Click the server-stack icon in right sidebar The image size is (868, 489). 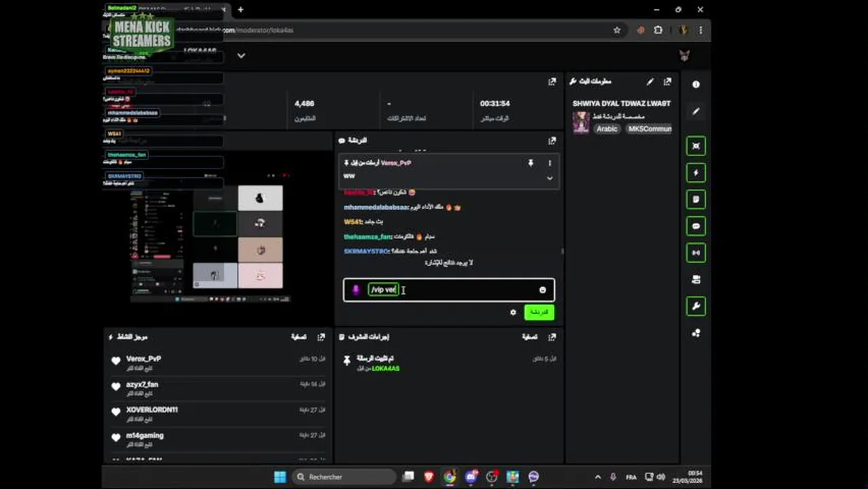(x=695, y=280)
